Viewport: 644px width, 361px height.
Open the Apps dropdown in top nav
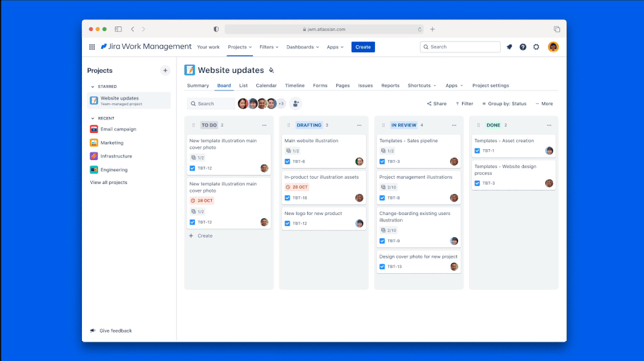pyautogui.click(x=335, y=47)
